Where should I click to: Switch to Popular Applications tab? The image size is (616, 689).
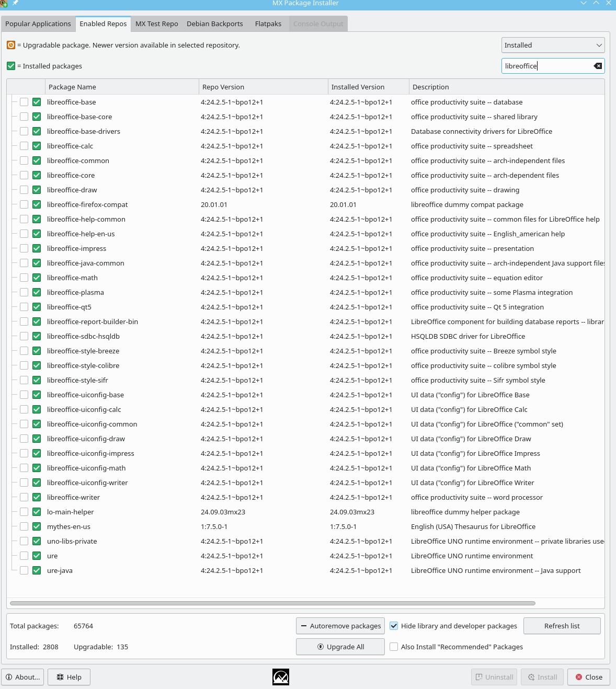pyautogui.click(x=38, y=24)
